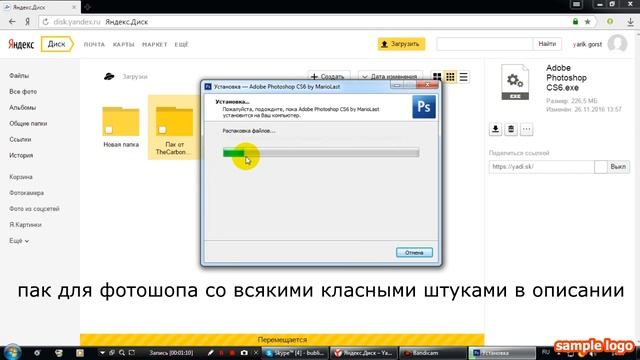The height and width of the screenshot is (360, 640).
Task: Open Я.Картинки in the sidebar
Action: coord(25,224)
